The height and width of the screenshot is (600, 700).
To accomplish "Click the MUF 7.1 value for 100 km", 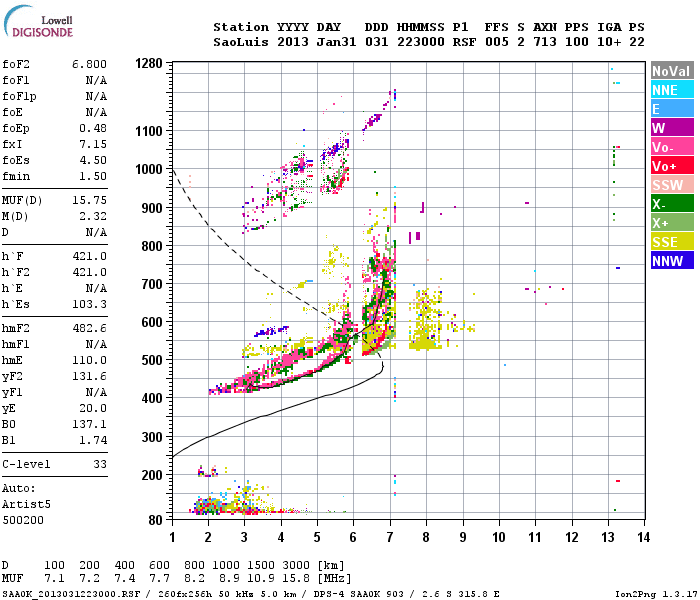I will click(x=54, y=579).
